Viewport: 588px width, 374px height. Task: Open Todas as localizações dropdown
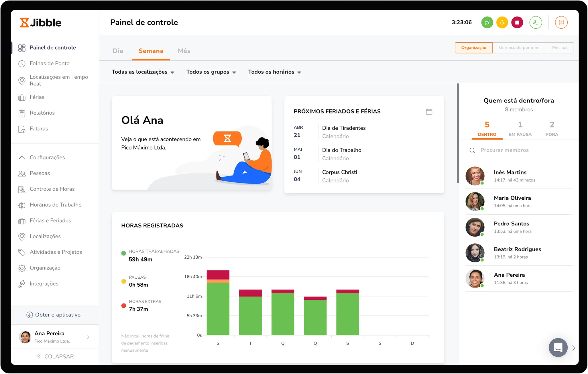pyautogui.click(x=143, y=72)
